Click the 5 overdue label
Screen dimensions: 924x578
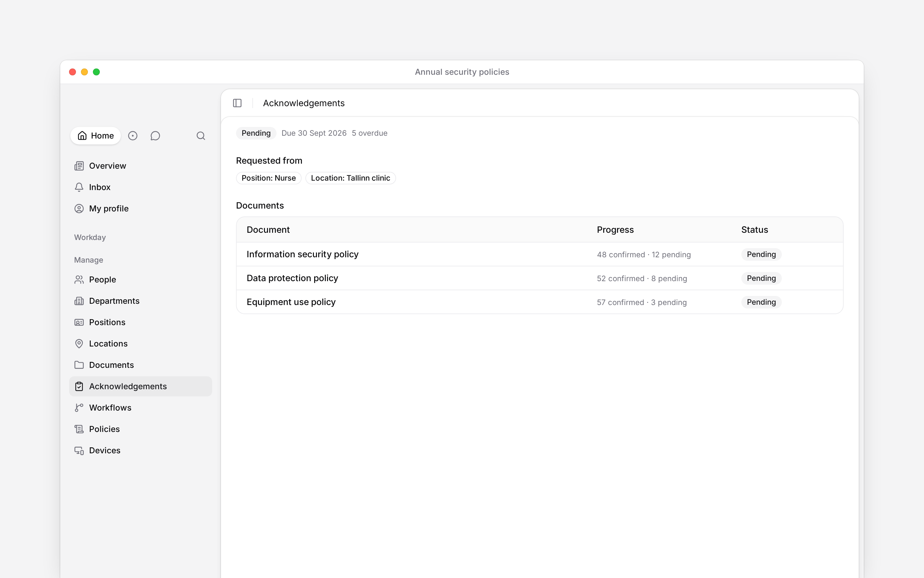(370, 133)
